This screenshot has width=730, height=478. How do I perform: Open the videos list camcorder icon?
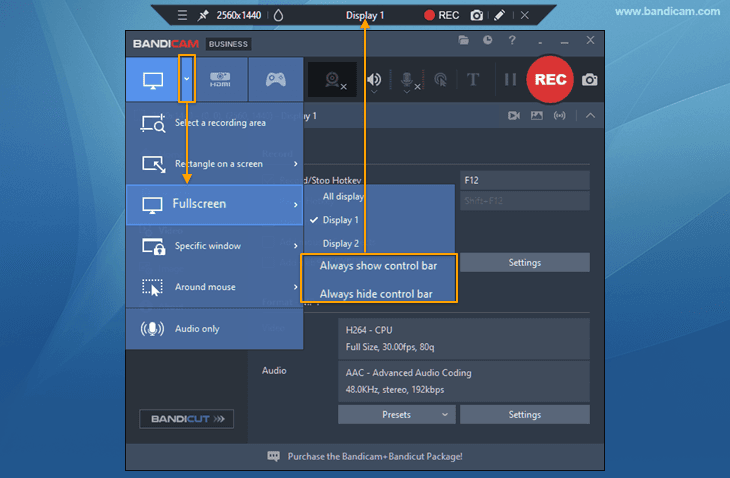tap(514, 115)
